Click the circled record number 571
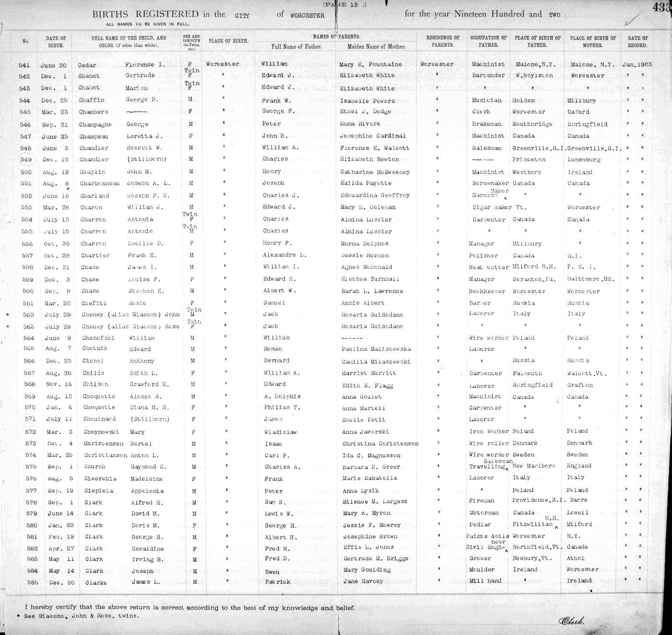This screenshot has height=635, width=672. pyautogui.click(x=30, y=419)
